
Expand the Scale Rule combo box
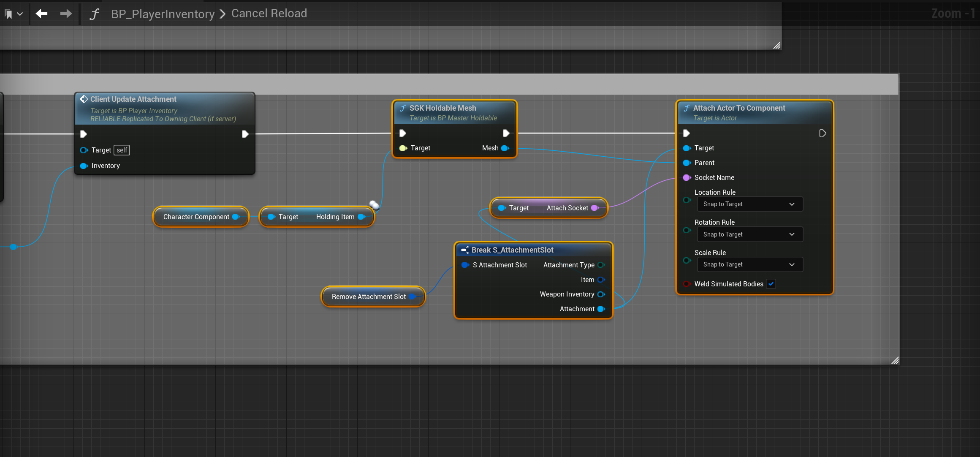[x=749, y=264]
